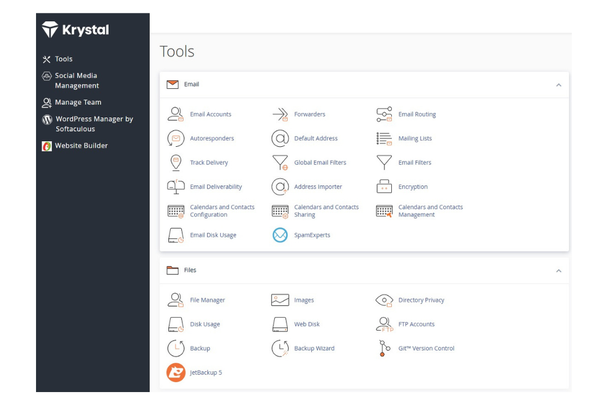The image size is (608, 405).
Task: Click the Manage Team person icon
Action: [x=47, y=103]
